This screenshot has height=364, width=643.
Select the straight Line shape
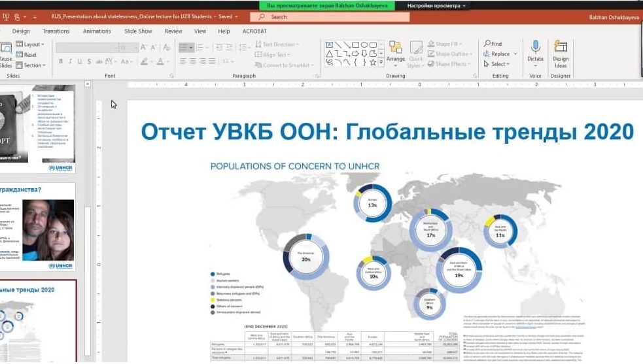338,44
